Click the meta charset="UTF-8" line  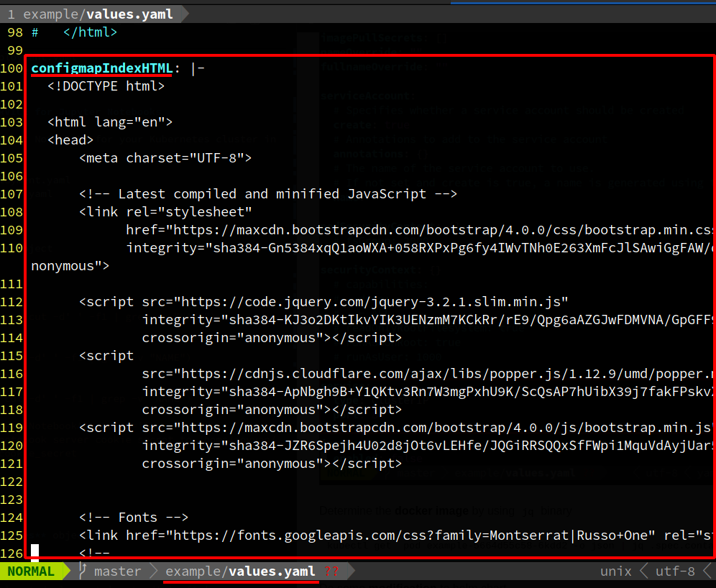[x=165, y=158]
